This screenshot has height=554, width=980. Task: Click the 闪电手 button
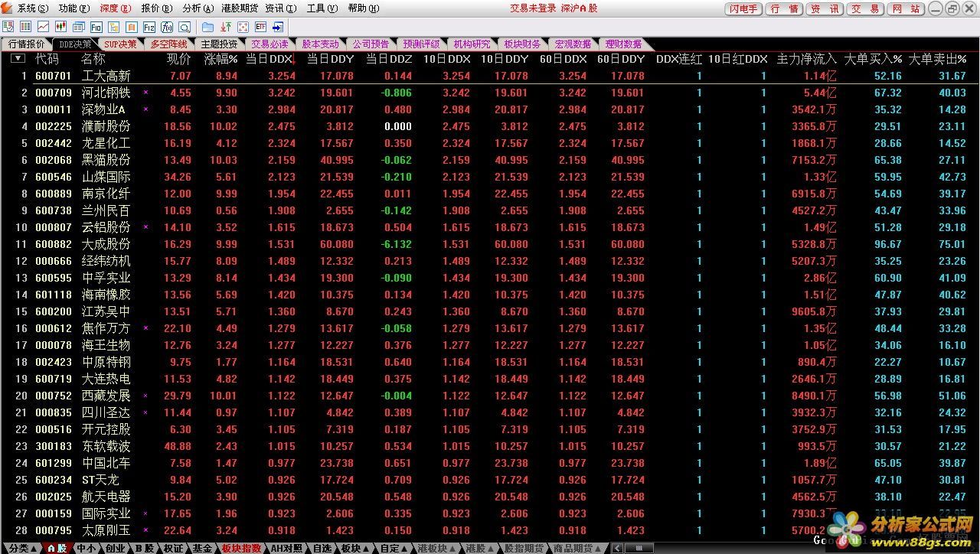point(743,9)
